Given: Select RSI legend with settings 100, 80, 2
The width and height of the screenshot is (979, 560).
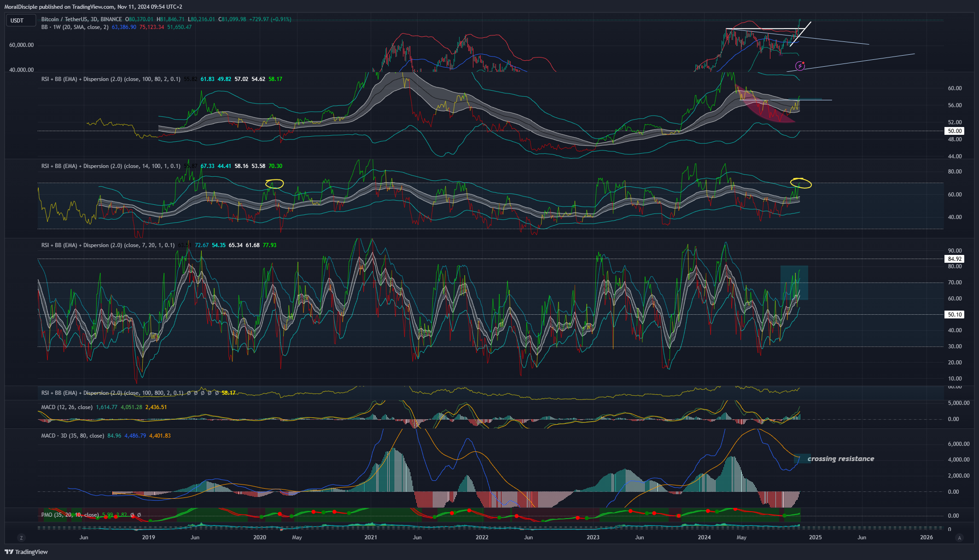Looking at the screenshot, I should coord(111,79).
